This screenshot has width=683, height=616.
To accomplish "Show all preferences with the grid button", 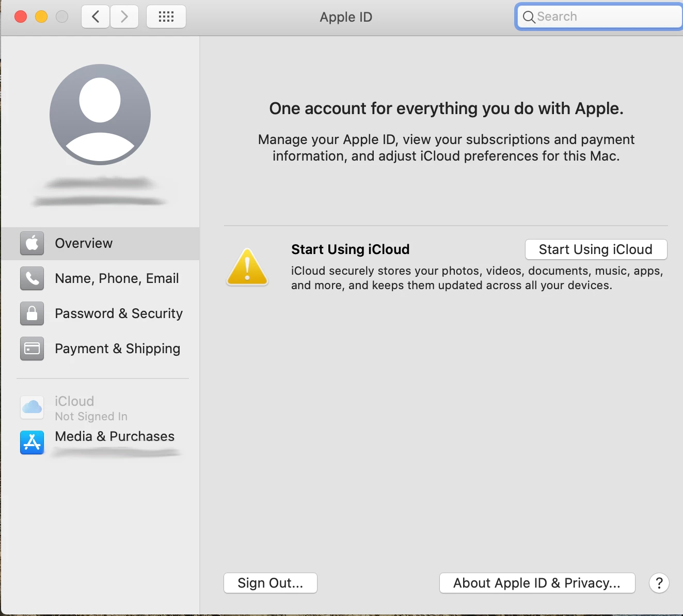I will pyautogui.click(x=166, y=17).
